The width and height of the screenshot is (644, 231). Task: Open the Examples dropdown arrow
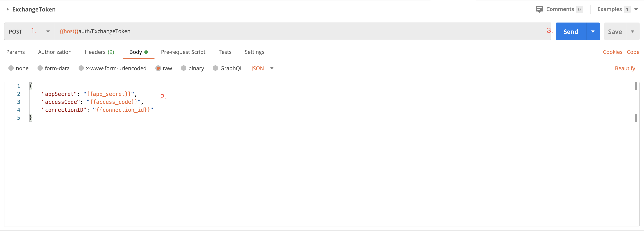[x=636, y=9]
